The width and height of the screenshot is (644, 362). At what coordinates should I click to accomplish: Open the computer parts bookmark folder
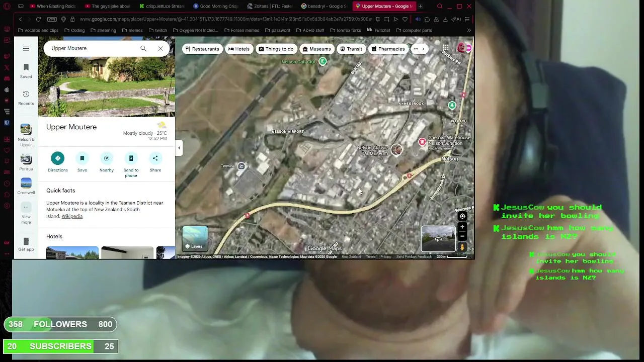click(414, 30)
